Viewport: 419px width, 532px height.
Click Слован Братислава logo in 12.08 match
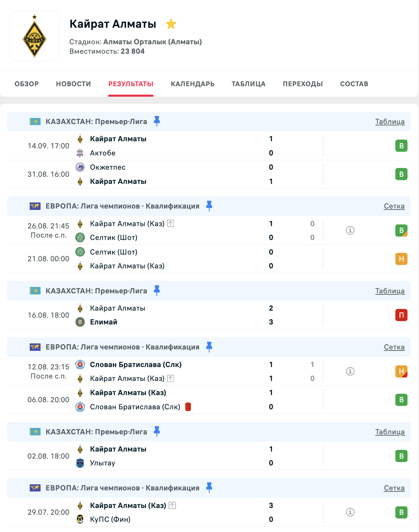(80, 364)
